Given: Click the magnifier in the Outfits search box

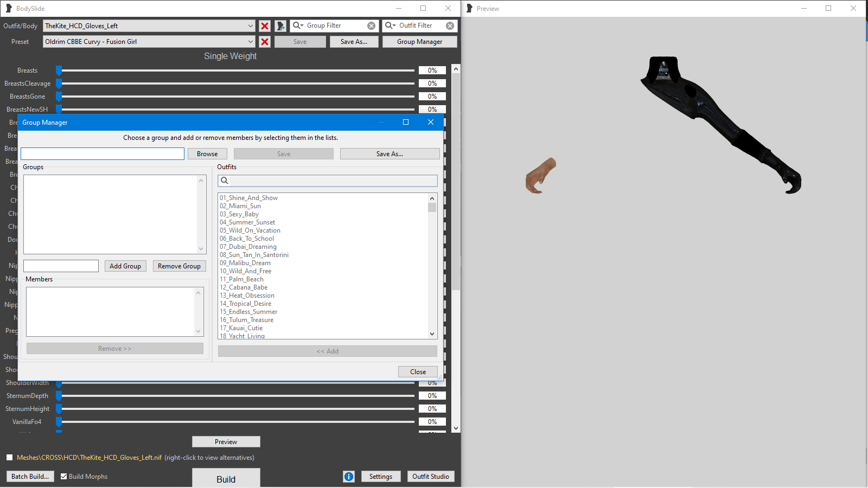Looking at the screenshot, I should (225, 181).
